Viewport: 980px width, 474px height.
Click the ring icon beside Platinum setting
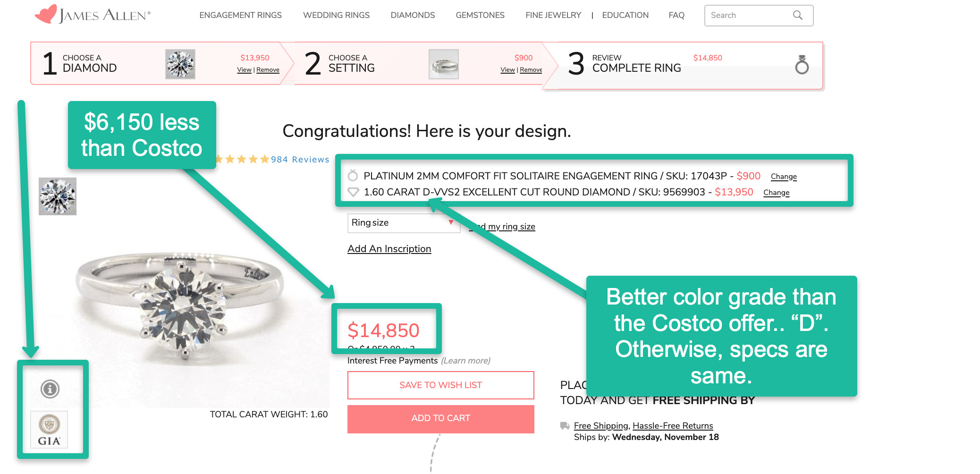click(x=353, y=176)
